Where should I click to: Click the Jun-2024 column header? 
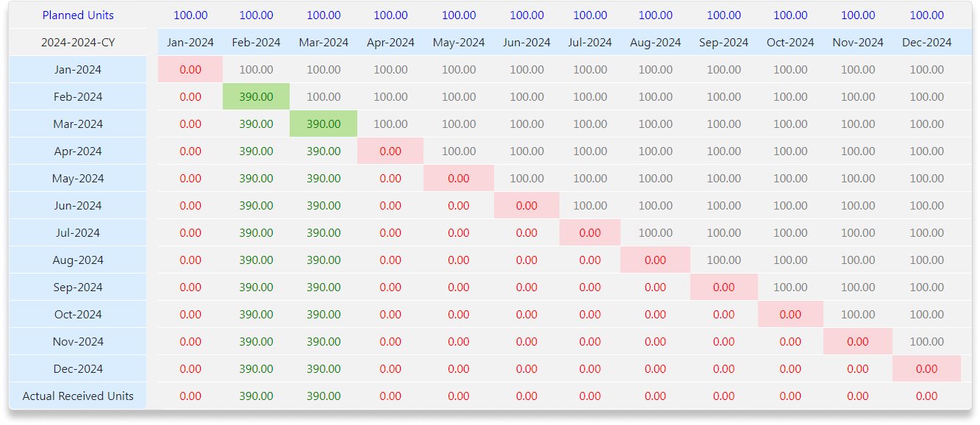click(526, 43)
